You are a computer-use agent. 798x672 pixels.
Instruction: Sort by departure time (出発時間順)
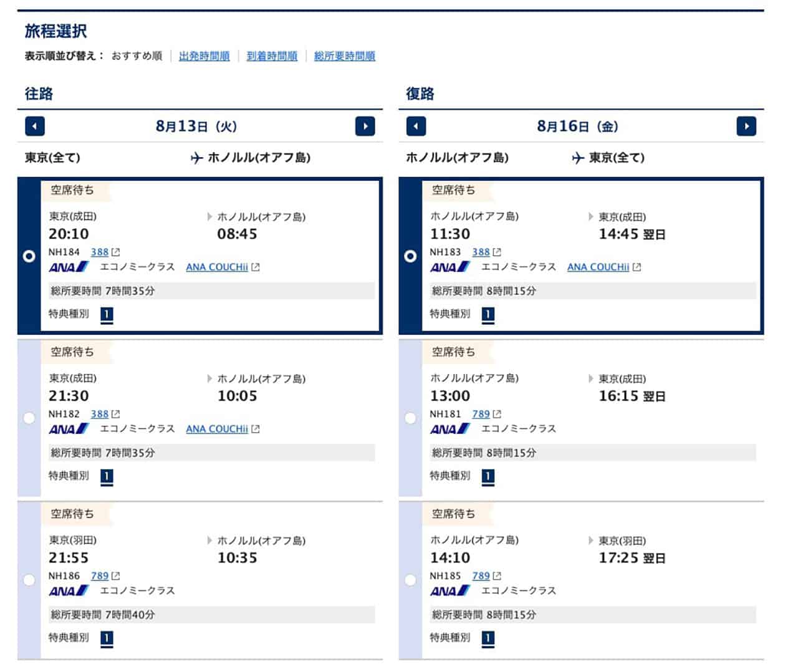[x=204, y=56]
